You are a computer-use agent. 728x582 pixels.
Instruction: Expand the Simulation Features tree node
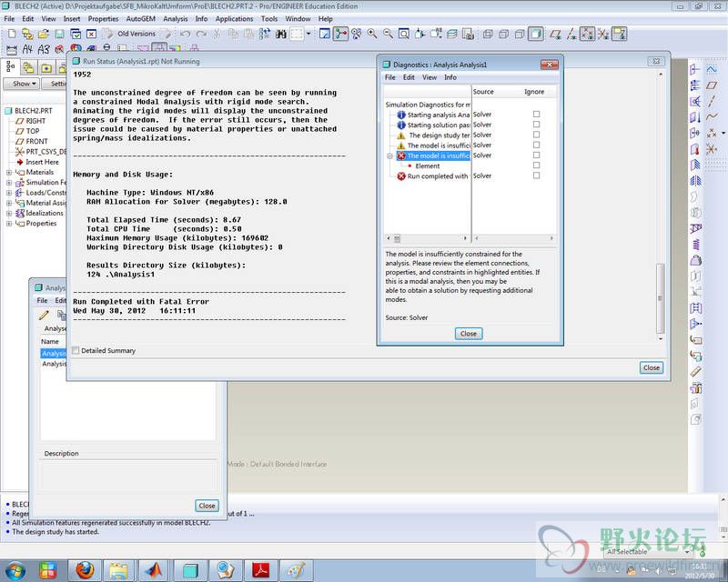click(9, 183)
